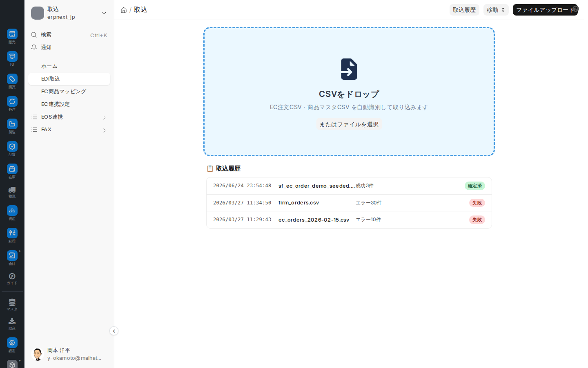Open the 在庫 (inventory) module icon
Screen dimensions: 588x368
click(x=12, y=169)
